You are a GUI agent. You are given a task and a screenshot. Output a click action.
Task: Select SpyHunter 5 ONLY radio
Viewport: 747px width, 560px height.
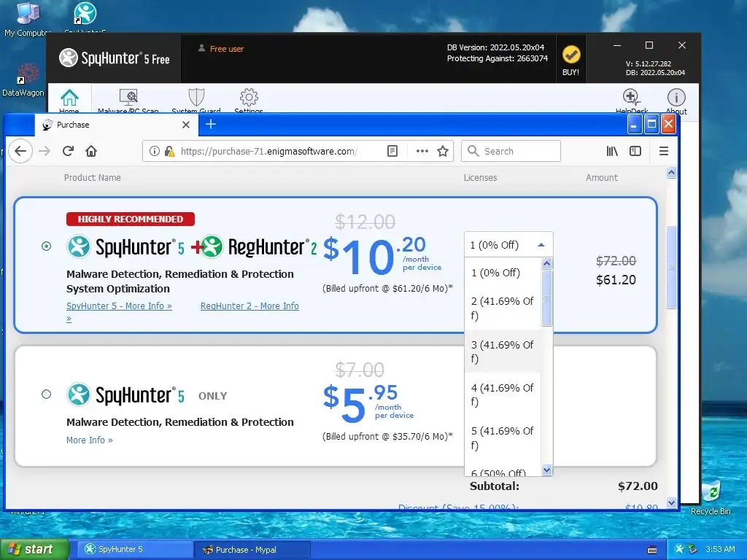[46, 394]
